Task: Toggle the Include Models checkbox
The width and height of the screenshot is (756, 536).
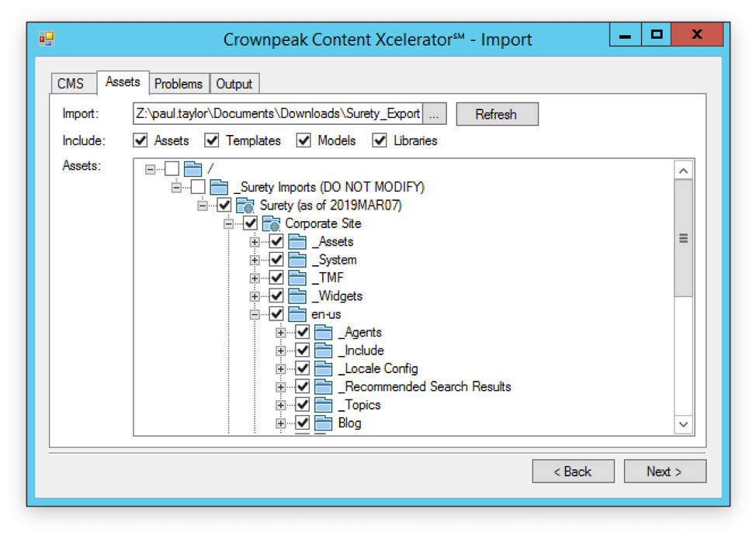Action: [x=303, y=140]
